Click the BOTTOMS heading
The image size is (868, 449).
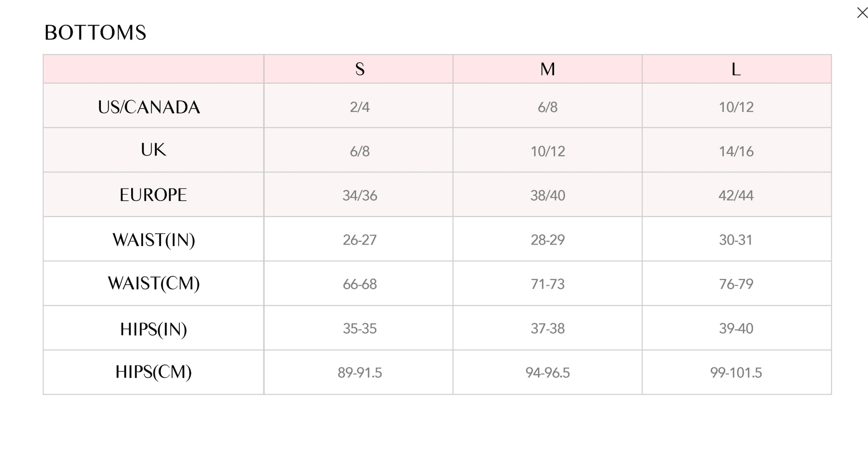click(95, 33)
